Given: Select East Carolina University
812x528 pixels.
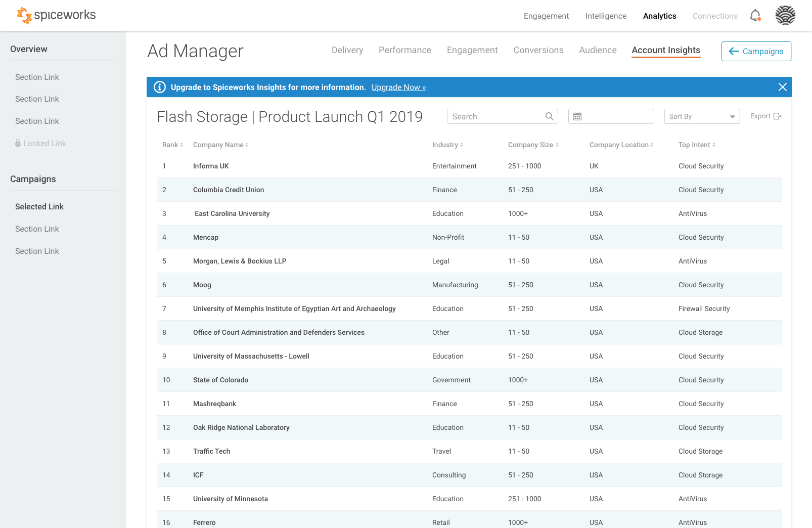Looking at the screenshot, I should [232, 213].
